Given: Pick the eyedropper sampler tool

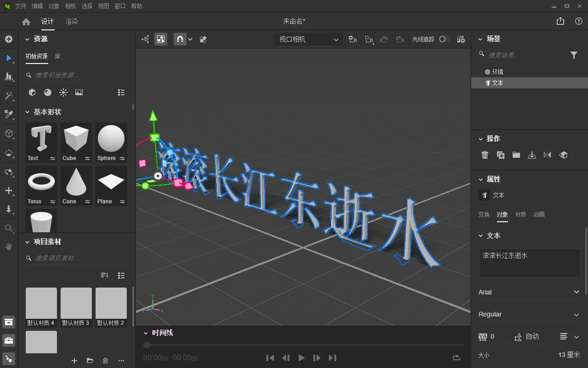Looking at the screenshot, I should (x=9, y=114).
